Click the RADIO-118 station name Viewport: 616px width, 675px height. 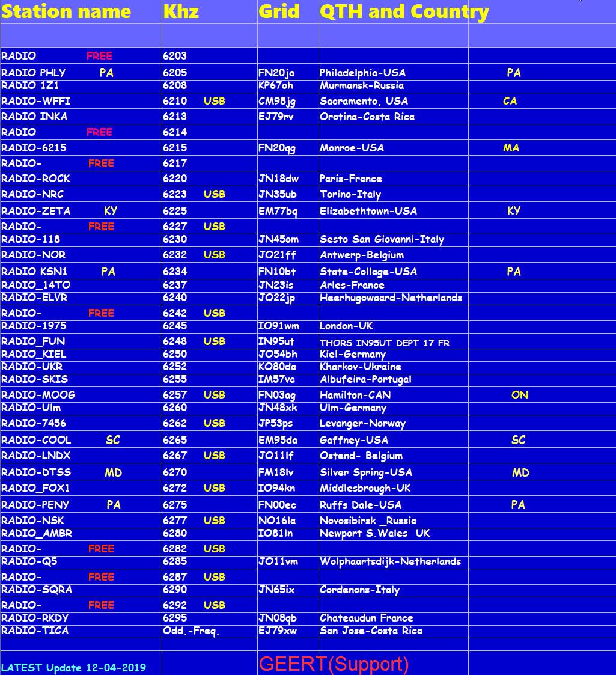point(31,239)
